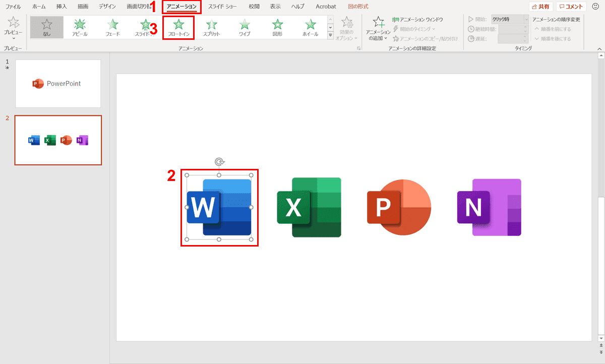Open the 開始 クリック時 combo box
The height and width of the screenshot is (364, 605).
pyautogui.click(x=510, y=19)
